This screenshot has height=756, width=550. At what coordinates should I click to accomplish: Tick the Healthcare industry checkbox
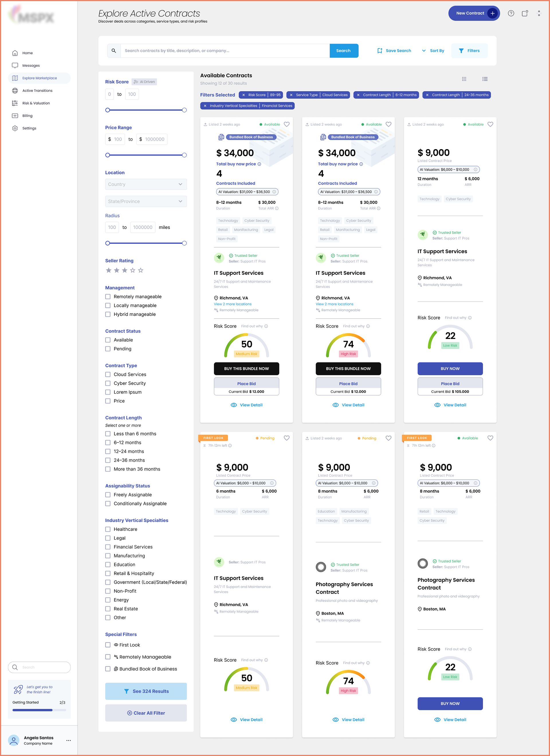(x=108, y=529)
